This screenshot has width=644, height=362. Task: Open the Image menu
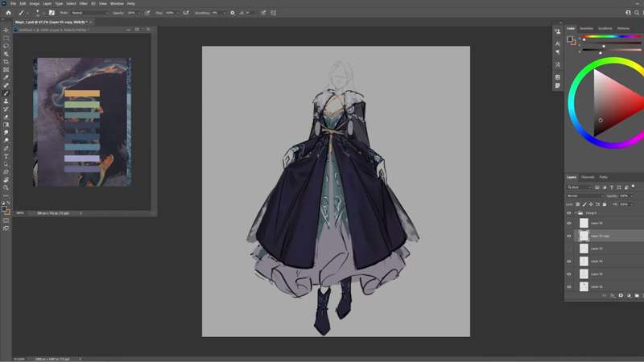34,3
